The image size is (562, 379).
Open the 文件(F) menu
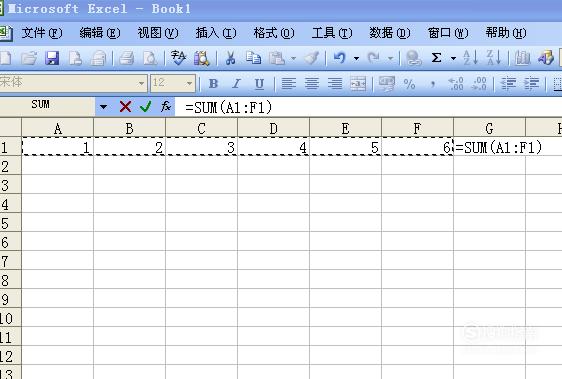click(42, 33)
